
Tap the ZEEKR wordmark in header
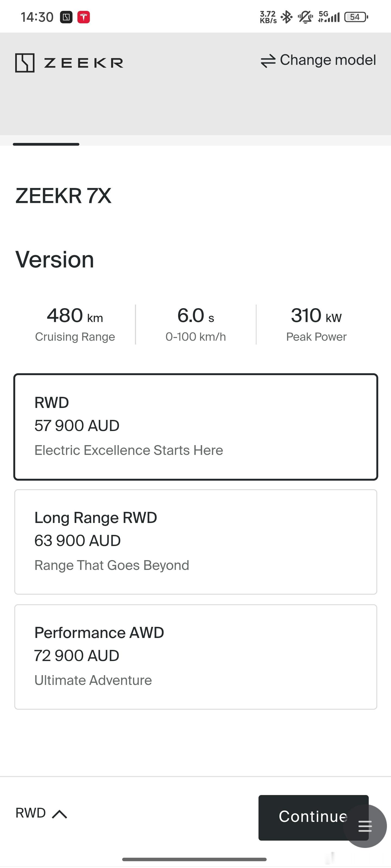[83, 63]
